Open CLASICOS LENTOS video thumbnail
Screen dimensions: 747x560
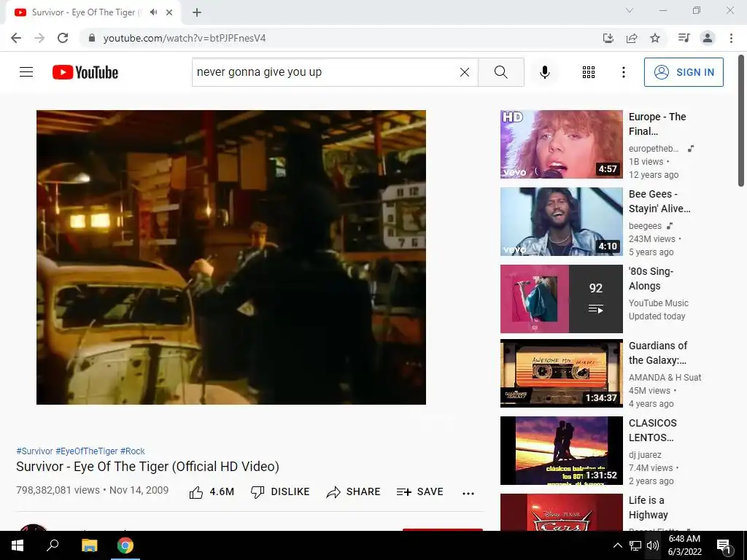(561, 451)
